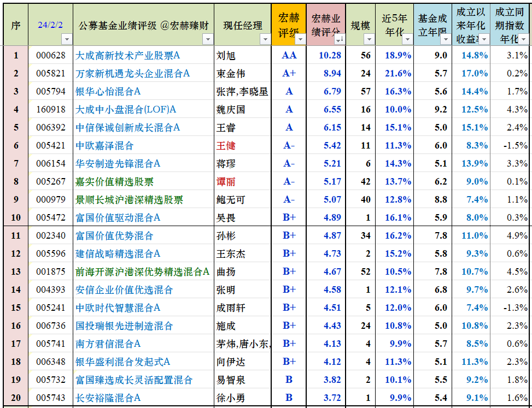Open fund link 中信保诚创新成长混合A
Viewport: 532px width, 408px height.
(x=127, y=127)
